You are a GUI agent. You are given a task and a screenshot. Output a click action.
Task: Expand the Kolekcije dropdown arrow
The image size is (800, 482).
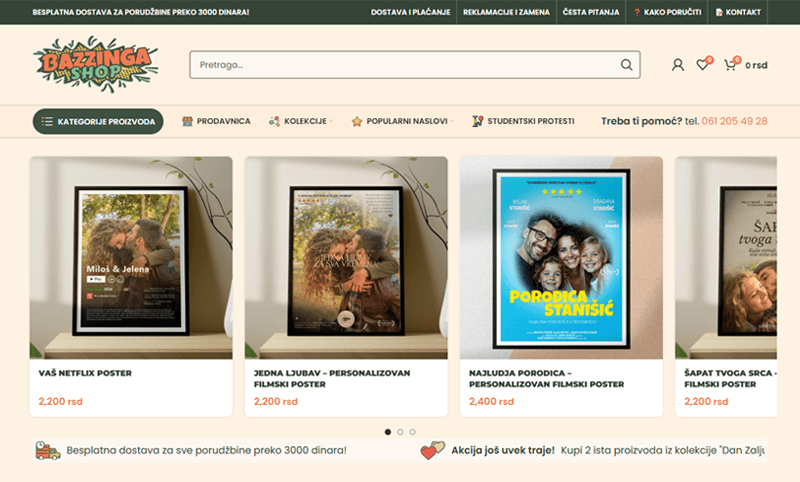click(x=331, y=121)
